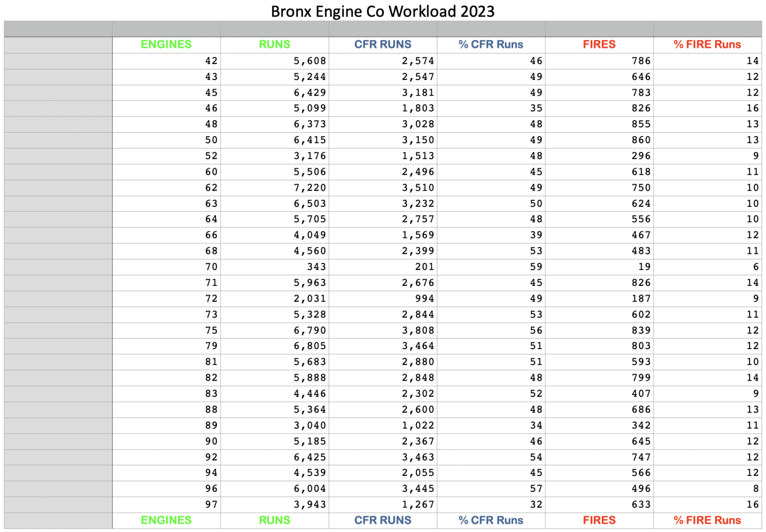This screenshot has width=766, height=532.
Task: Select the ENGINES header in the top row
Action: click(166, 45)
